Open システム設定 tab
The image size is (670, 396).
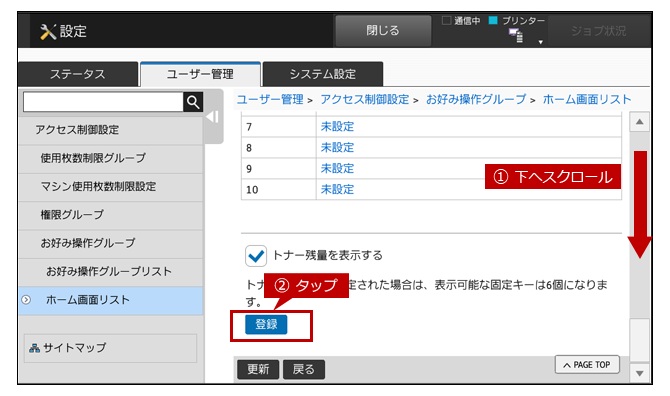[x=323, y=74]
